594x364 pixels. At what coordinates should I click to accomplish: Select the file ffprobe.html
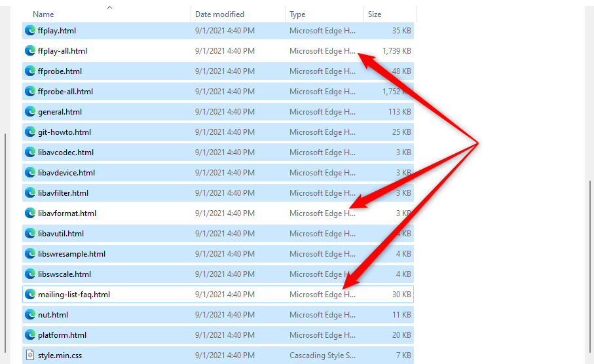pyautogui.click(x=218, y=71)
